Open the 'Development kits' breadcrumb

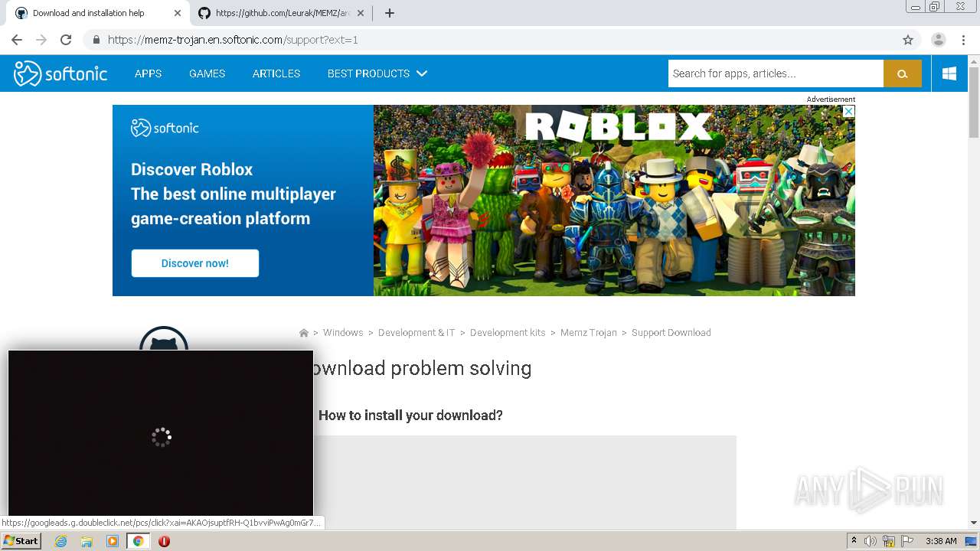508,333
